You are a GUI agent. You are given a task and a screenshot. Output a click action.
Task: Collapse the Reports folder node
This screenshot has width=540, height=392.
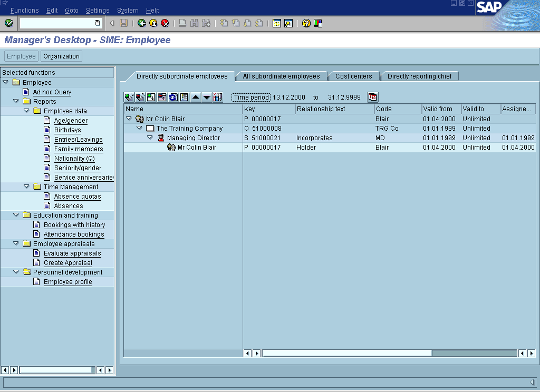16,101
